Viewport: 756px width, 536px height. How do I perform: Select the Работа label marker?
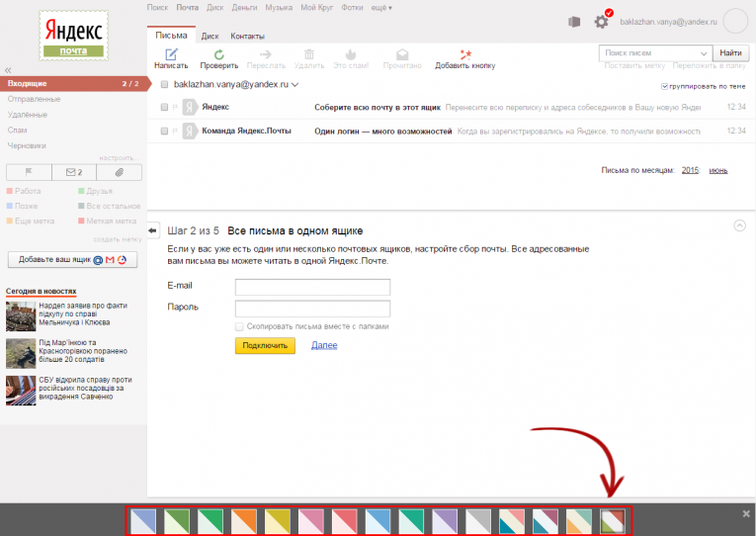click(9, 191)
